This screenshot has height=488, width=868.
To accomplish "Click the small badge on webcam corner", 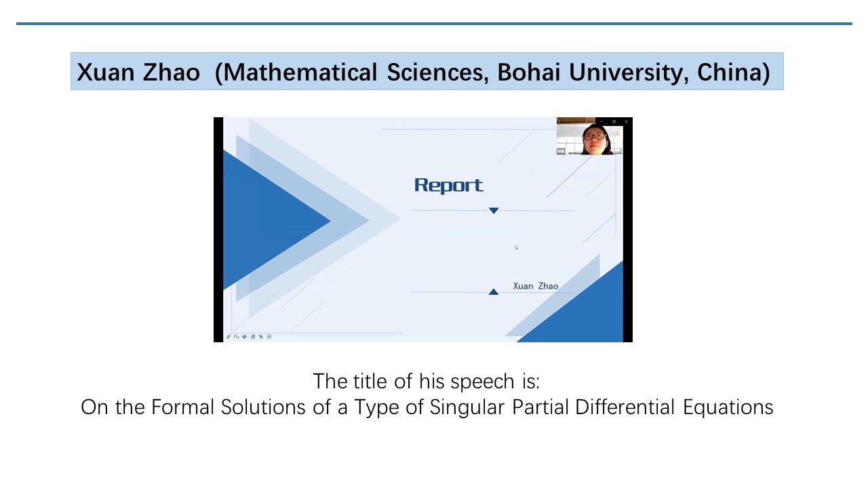I will click(561, 151).
